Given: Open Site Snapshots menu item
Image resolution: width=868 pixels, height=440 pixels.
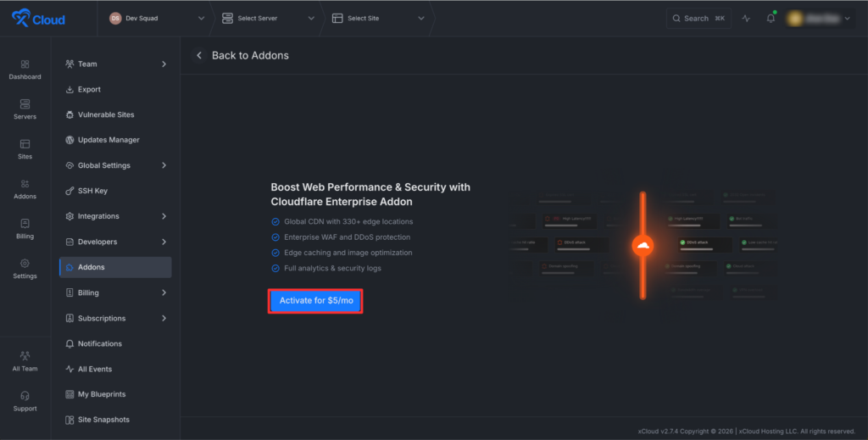Looking at the screenshot, I should coord(115,420).
